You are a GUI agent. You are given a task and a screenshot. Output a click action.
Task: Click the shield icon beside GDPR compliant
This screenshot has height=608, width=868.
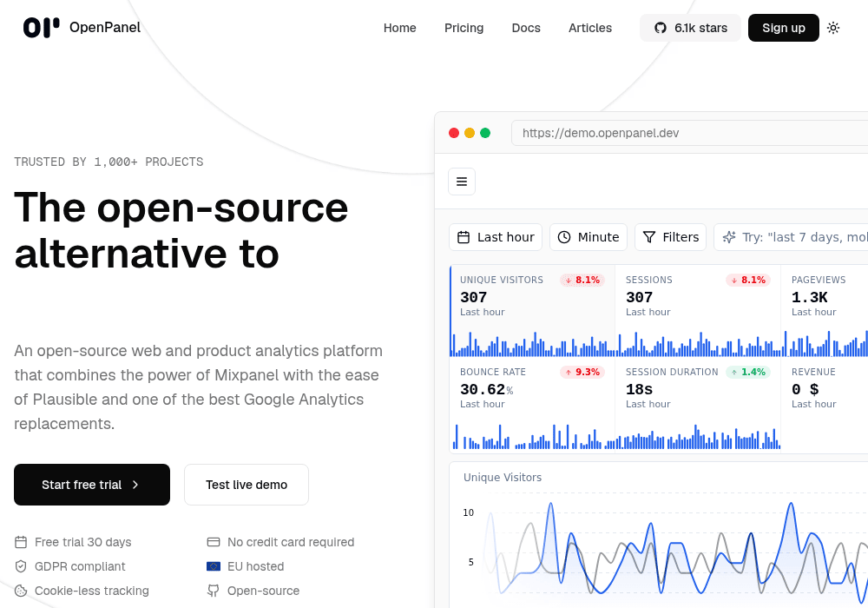click(x=21, y=566)
